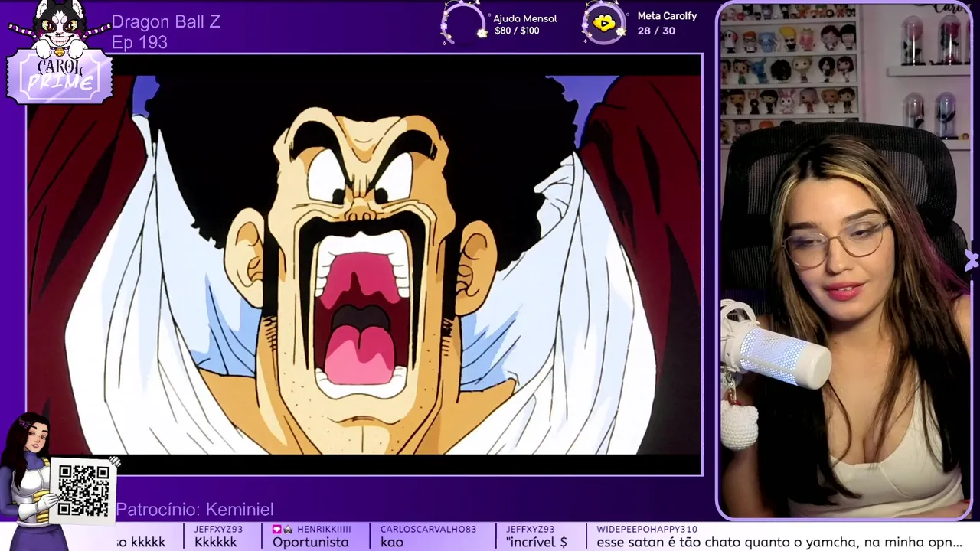
Task: Click the HENRIKKIIIII message "Oportunista"
Action: pyautogui.click(x=311, y=542)
